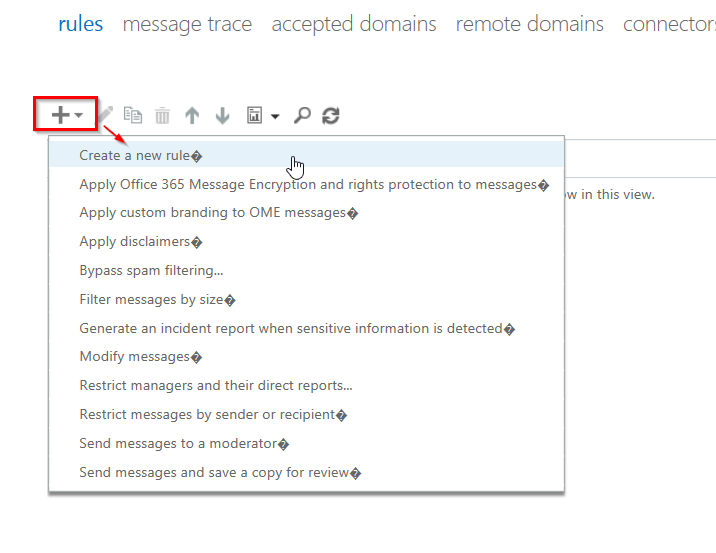Open the accepted domains tab

353,24
